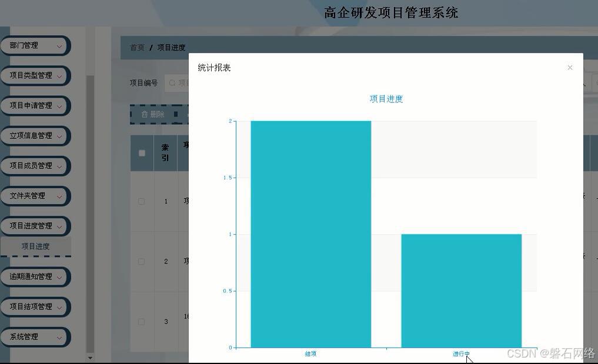
Task: Check the checkbox for table row 1
Action: pyautogui.click(x=141, y=201)
